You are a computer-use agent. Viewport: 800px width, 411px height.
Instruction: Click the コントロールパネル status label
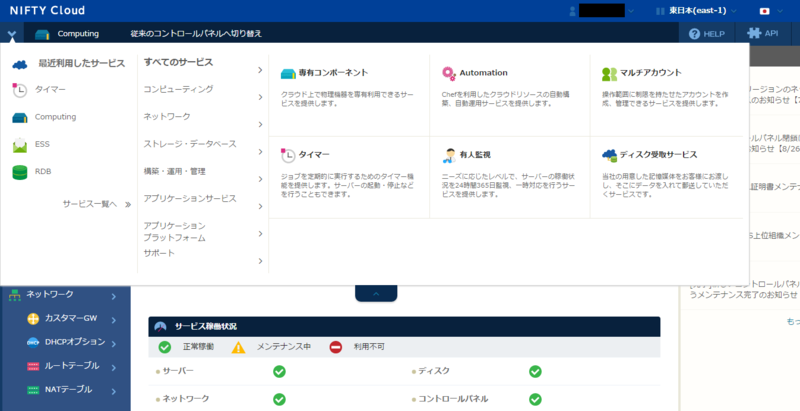(453, 399)
